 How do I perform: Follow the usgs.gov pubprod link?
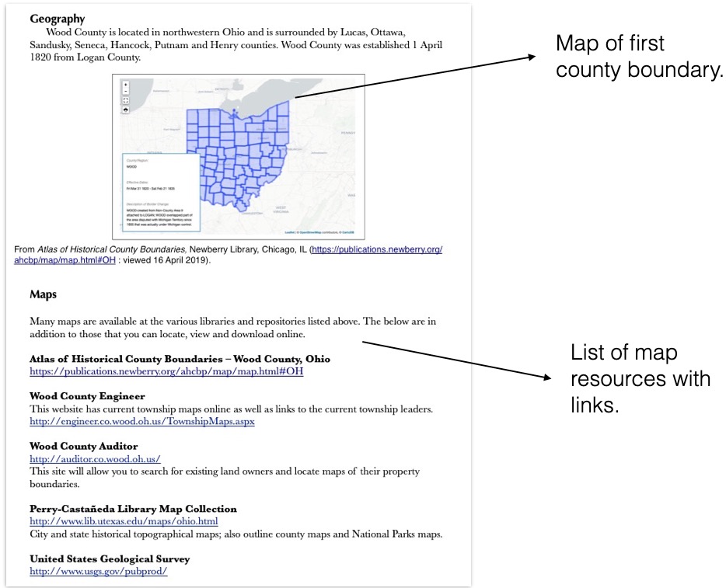[98, 571]
